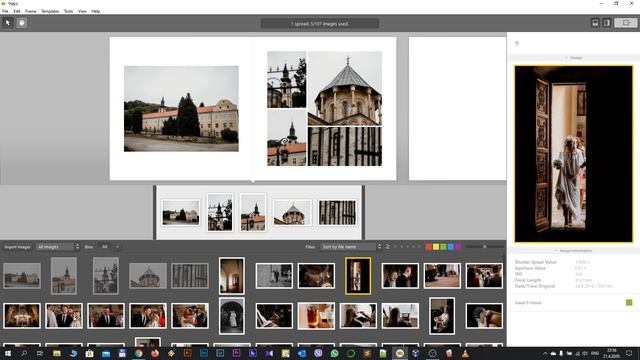This screenshot has width=640, height=360.
Task: Click the spread status text in the top toolbar
Action: (320, 24)
